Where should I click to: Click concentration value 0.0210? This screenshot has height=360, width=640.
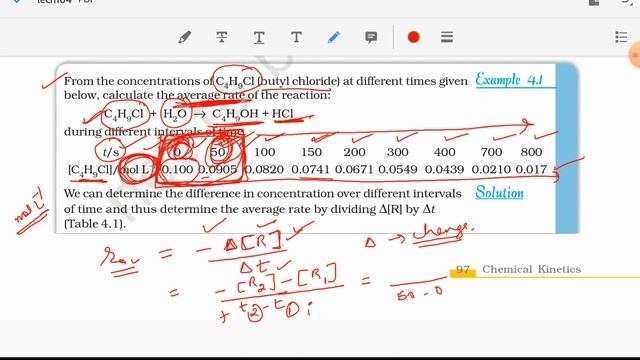(x=491, y=169)
